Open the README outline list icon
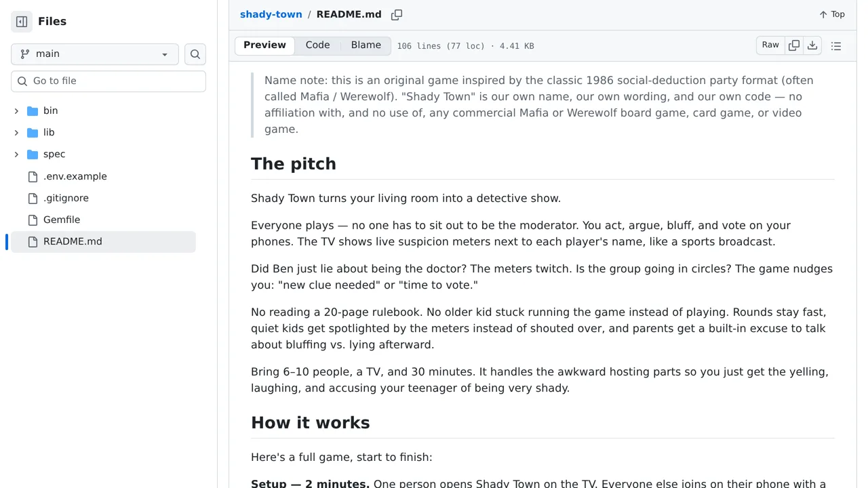 click(x=836, y=46)
